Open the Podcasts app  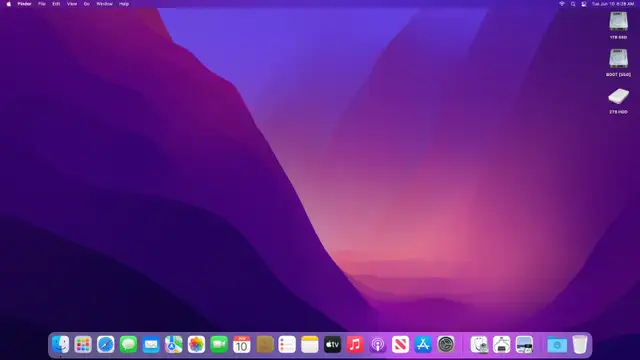[x=378, y=344]
